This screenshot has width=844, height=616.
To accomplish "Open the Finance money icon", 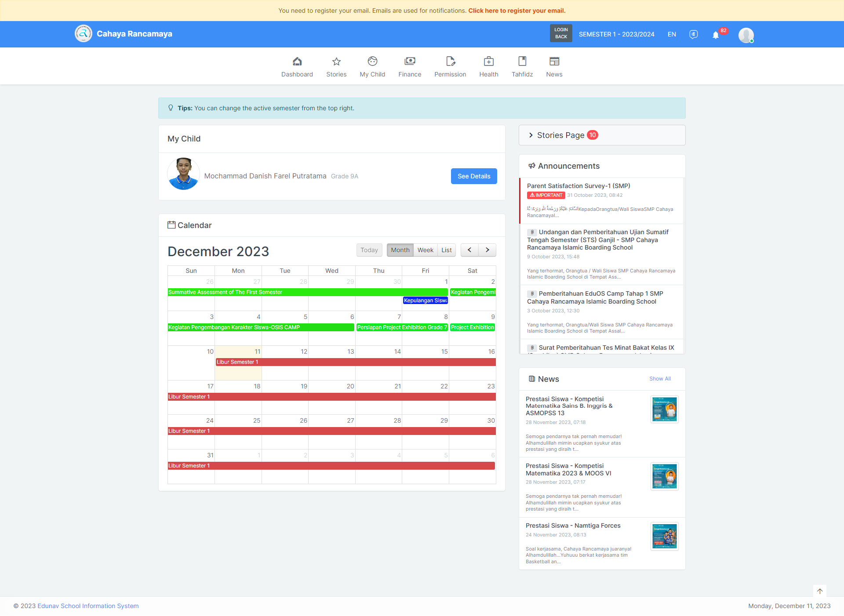I will coord(410,62).
